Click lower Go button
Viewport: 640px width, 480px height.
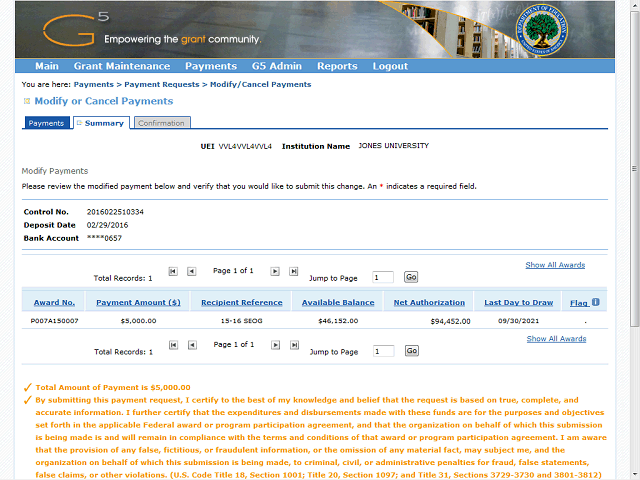pyautogui.click(x=411, y=351)
